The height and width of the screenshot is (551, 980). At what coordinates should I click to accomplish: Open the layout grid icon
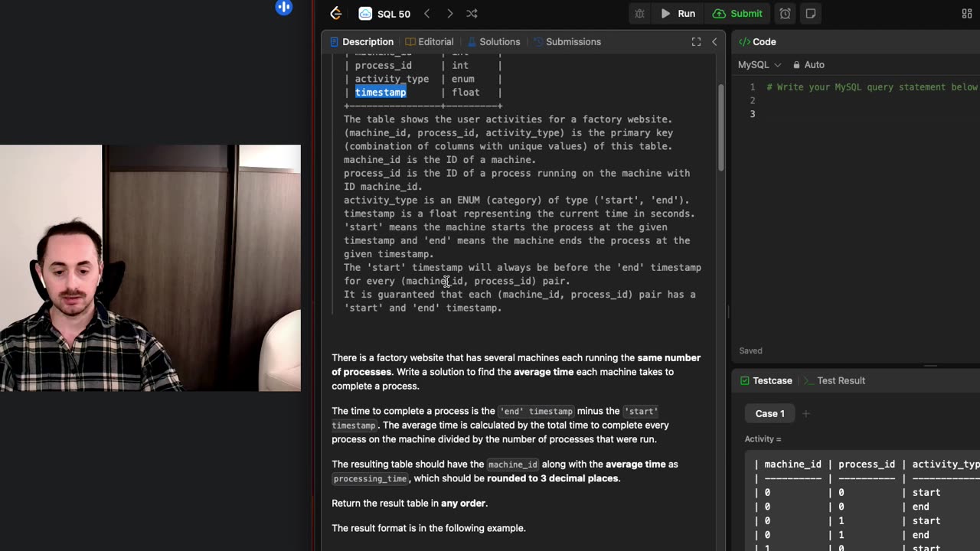click(967, 14)
